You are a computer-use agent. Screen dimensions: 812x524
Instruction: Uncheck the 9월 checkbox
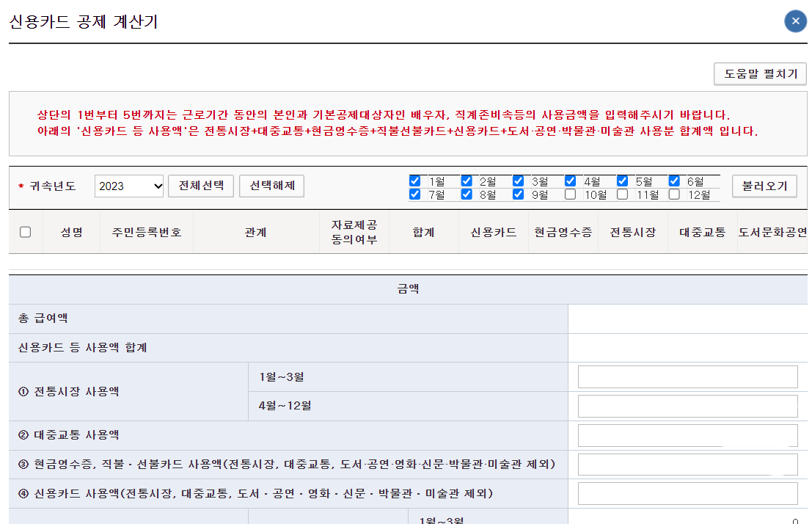tap(518, 194)
